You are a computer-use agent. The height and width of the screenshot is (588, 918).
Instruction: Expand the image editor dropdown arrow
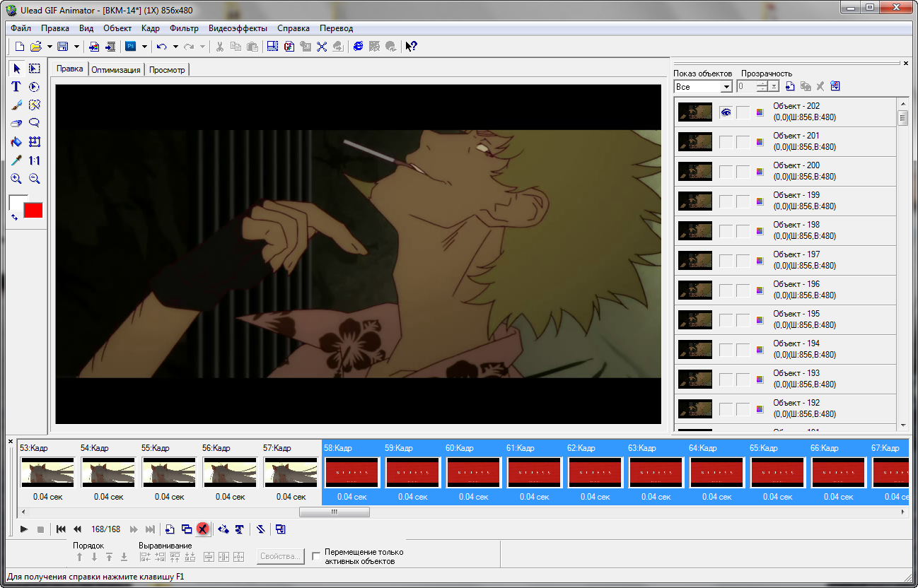(144, 47)
